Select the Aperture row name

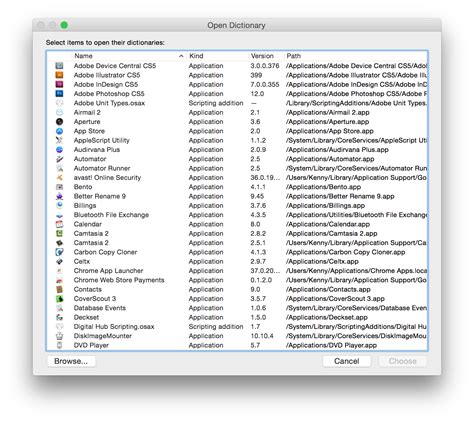point(87,122)
